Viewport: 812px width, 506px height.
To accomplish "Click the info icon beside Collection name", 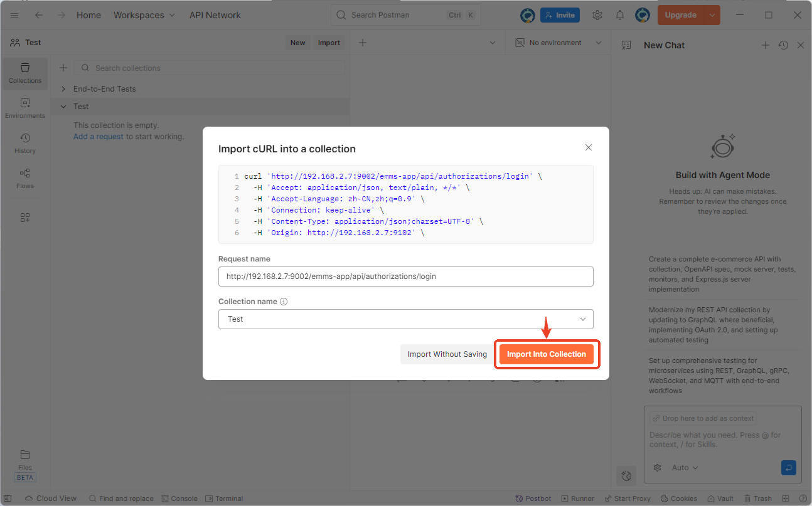I will point(284,302).
